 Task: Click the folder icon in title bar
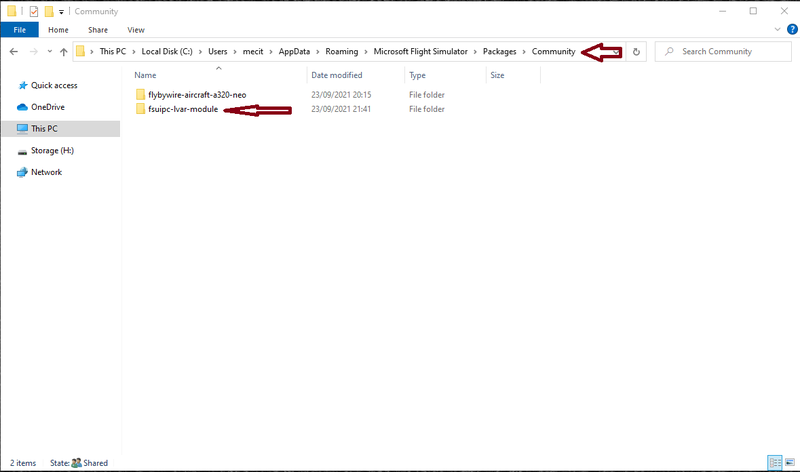[11, 11]
